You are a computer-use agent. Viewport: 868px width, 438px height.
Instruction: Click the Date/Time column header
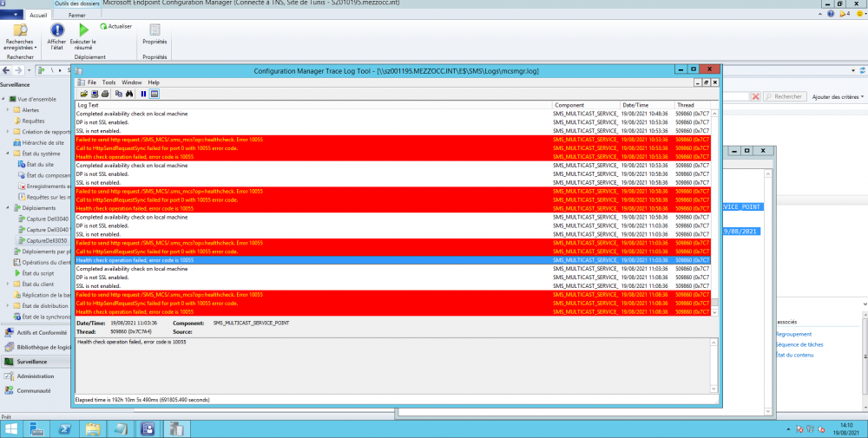[647, 105]
